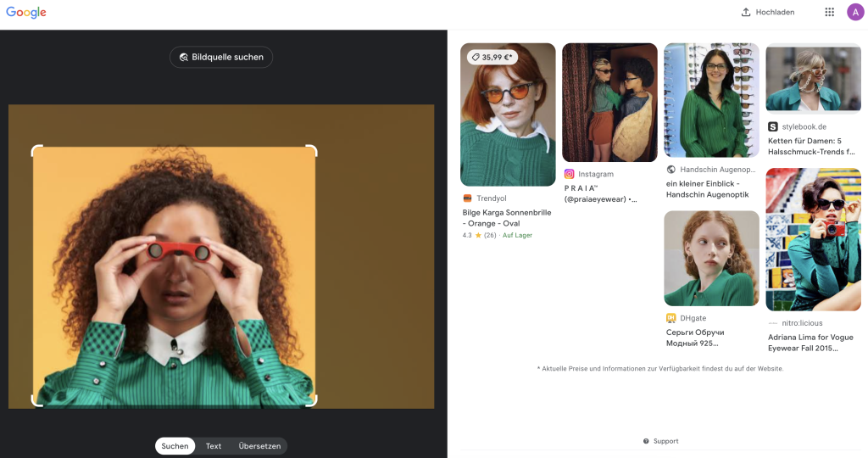Image resolution: width=868 pixels, height=458 pixels.
Task: Switch to the Übersetzen mode tab
Action: pos(259,446)
